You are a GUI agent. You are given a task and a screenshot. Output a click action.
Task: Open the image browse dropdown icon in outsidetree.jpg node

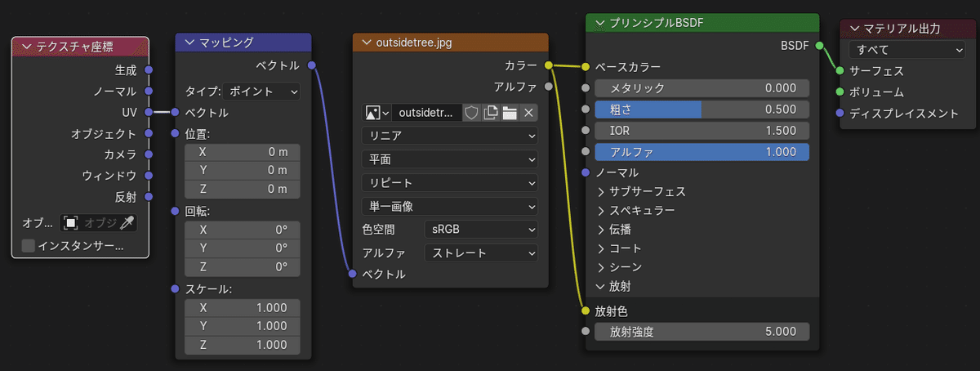[x=376, y=113]
